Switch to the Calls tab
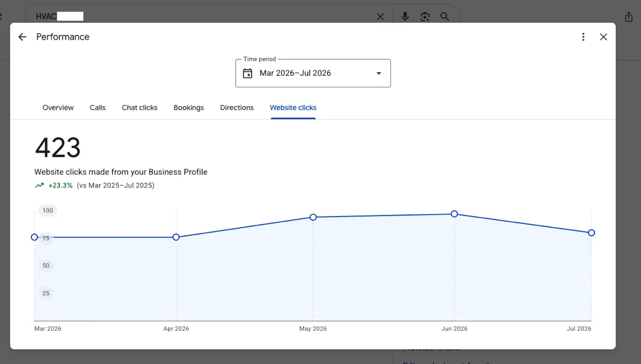 [x=98, y=107]
